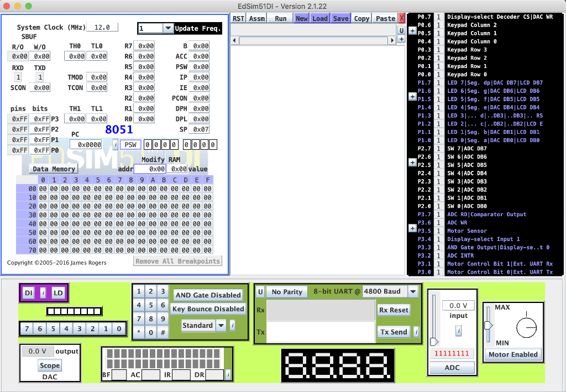Image resolution: width=566 pixels, height=392 pixels.
Task: Open the Update Freq. dropdown
Action: pyautogui.click(x=168, y=28)
